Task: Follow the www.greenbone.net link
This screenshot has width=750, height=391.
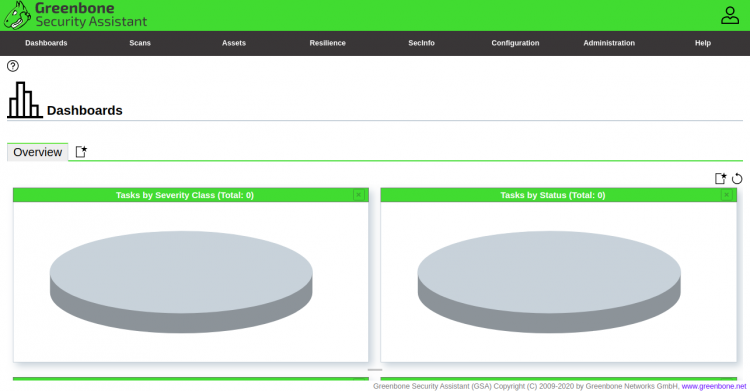Action: tap(714, 386)
